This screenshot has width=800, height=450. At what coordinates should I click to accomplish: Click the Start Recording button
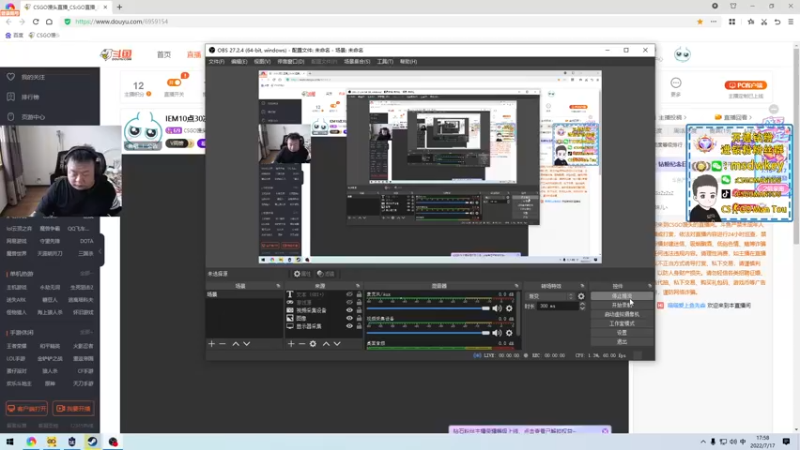[x=621, y=305]
